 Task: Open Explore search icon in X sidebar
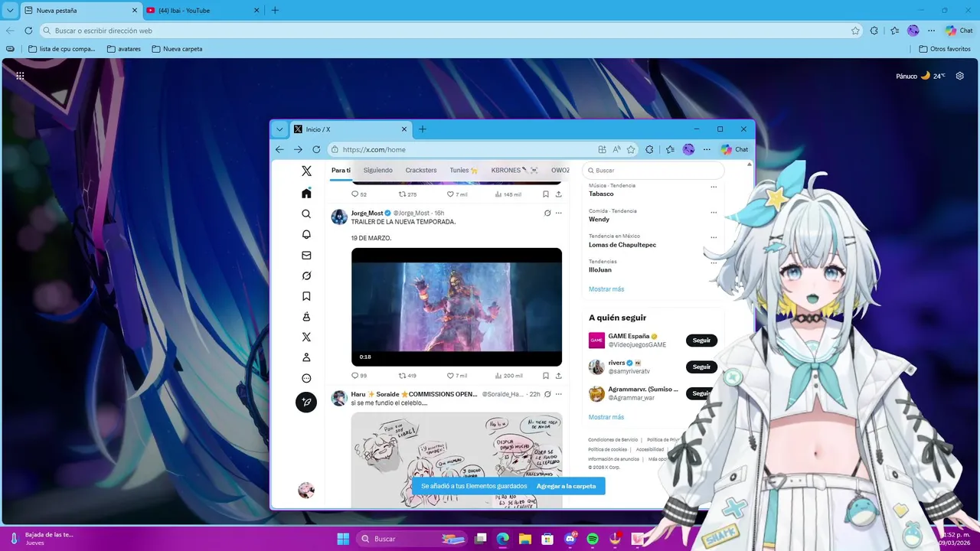[x=306, y=214]
